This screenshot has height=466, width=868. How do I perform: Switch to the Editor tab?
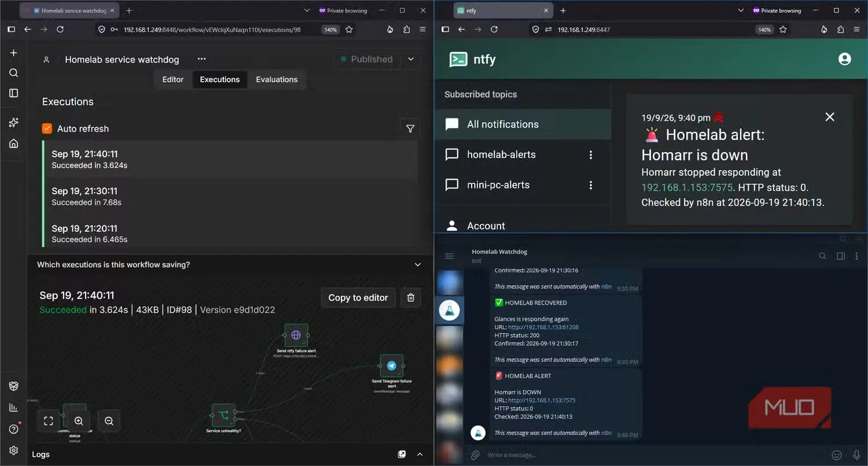click(x=173, y=80)
